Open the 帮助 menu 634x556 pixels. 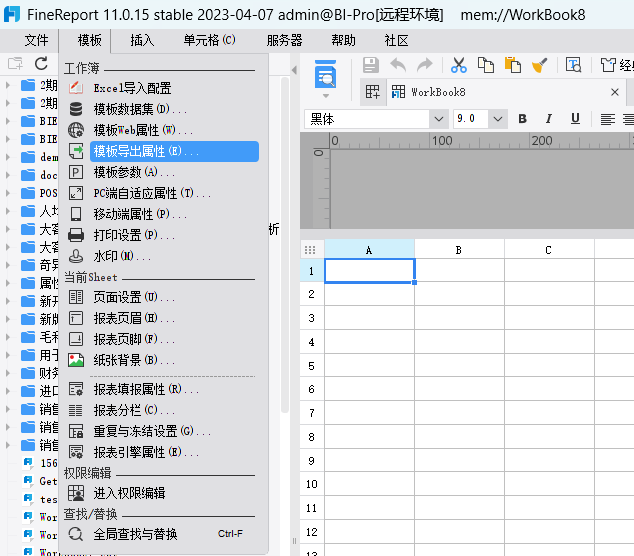[343, 40]
